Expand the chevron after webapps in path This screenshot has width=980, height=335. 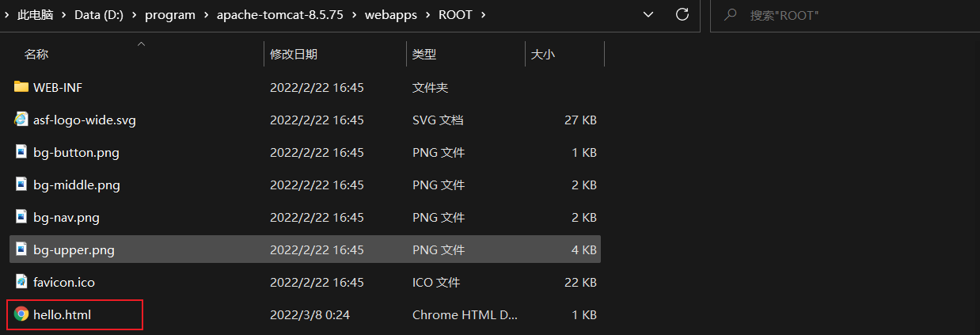pos(428,15)
